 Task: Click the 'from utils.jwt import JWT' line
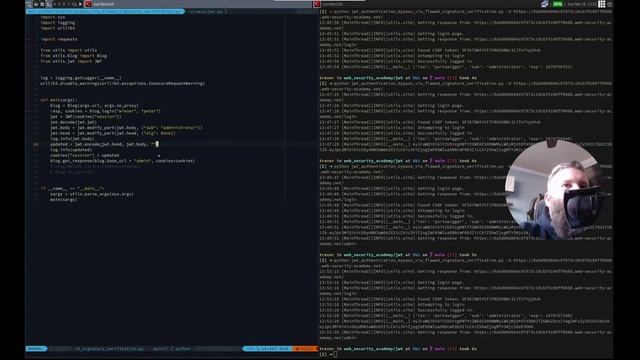[71, 61]
